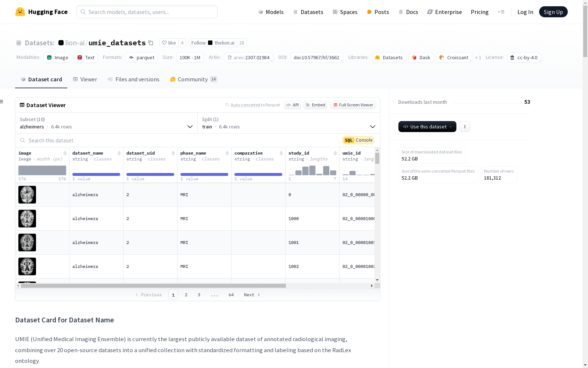The width and height of the screenshot is (588, 368).
Task: Click the Sign Up button
Action: [x=553, y=12]
